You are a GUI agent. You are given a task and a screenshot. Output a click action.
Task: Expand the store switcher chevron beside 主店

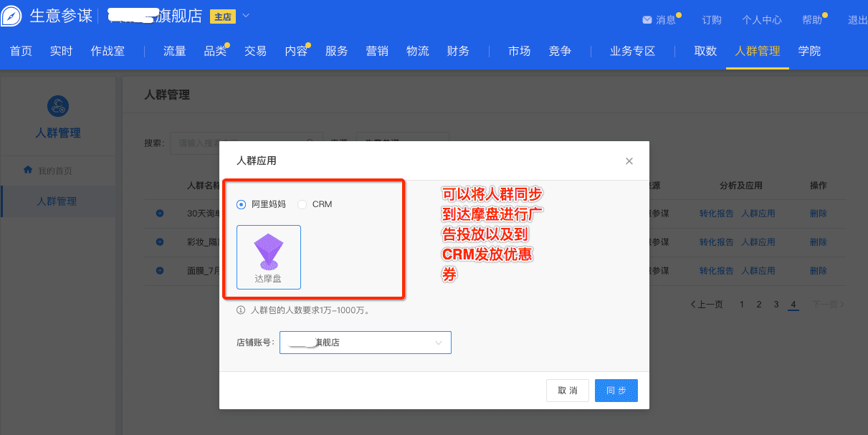tap(246, 15)
